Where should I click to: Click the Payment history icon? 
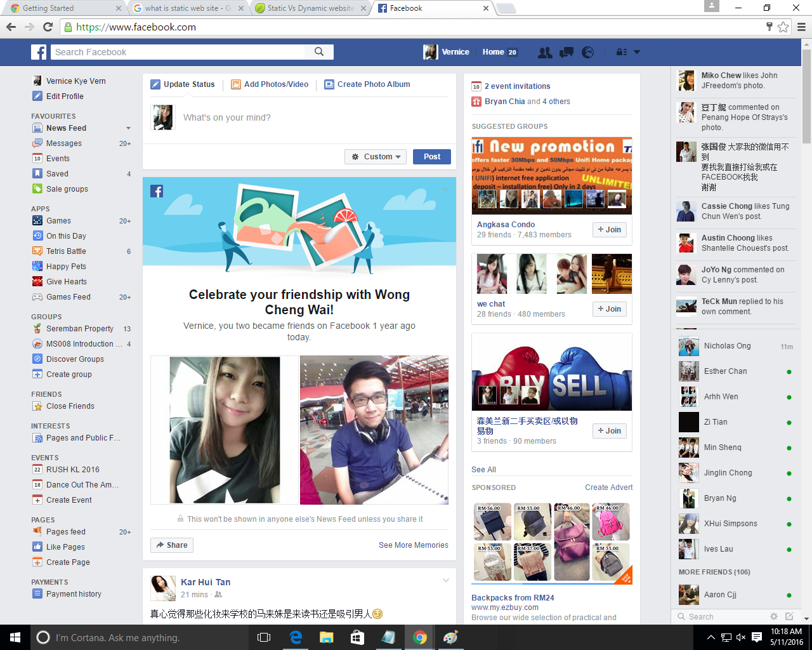tap(37, 594)
